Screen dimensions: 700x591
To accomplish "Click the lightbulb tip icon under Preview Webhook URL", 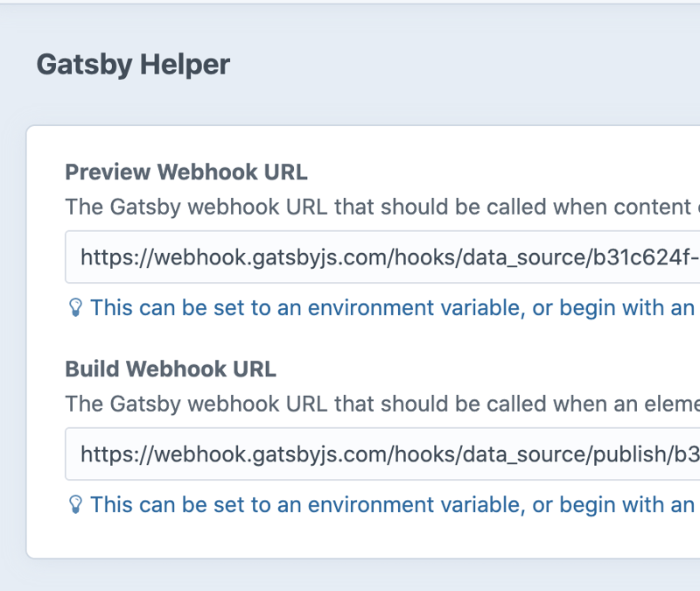I will pos(75,307).
